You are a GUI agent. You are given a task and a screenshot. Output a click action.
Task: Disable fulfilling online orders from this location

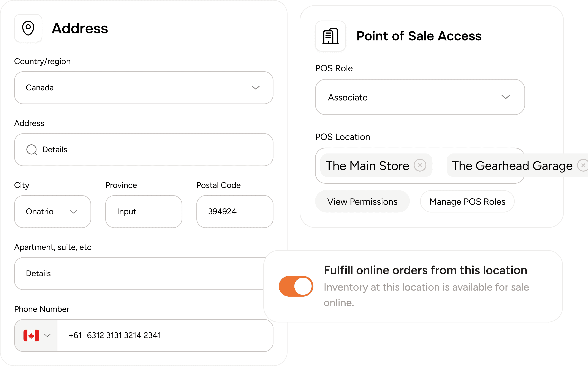tap(296, 286)
